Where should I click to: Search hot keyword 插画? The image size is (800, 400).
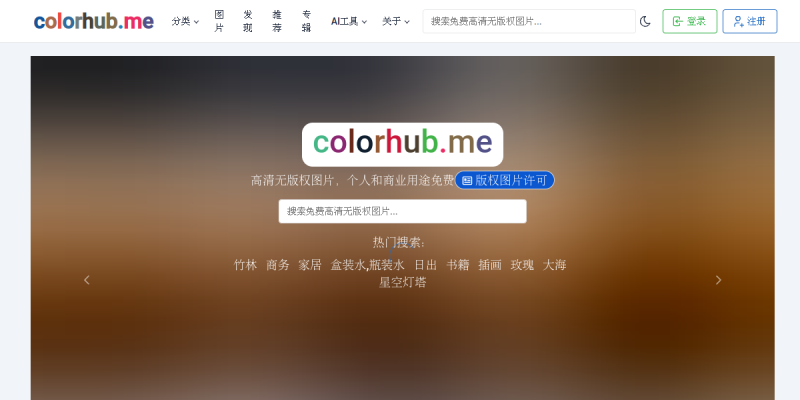coord(490,265)
